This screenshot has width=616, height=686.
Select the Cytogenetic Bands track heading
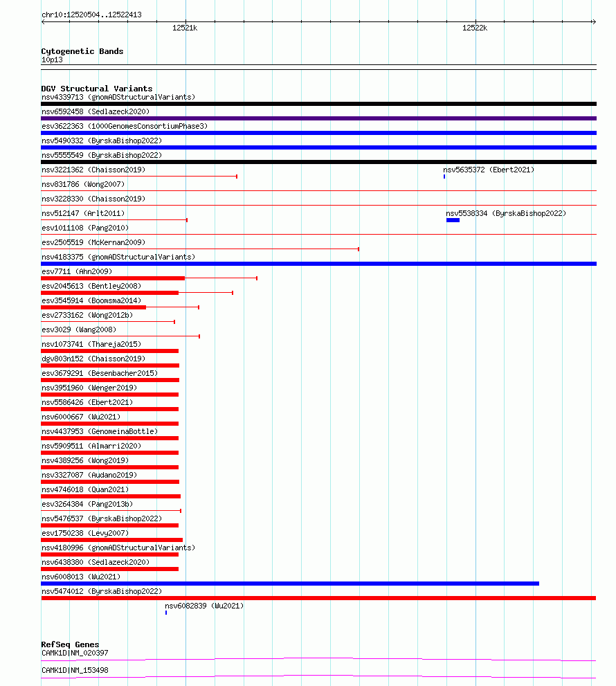click(82, 51)
